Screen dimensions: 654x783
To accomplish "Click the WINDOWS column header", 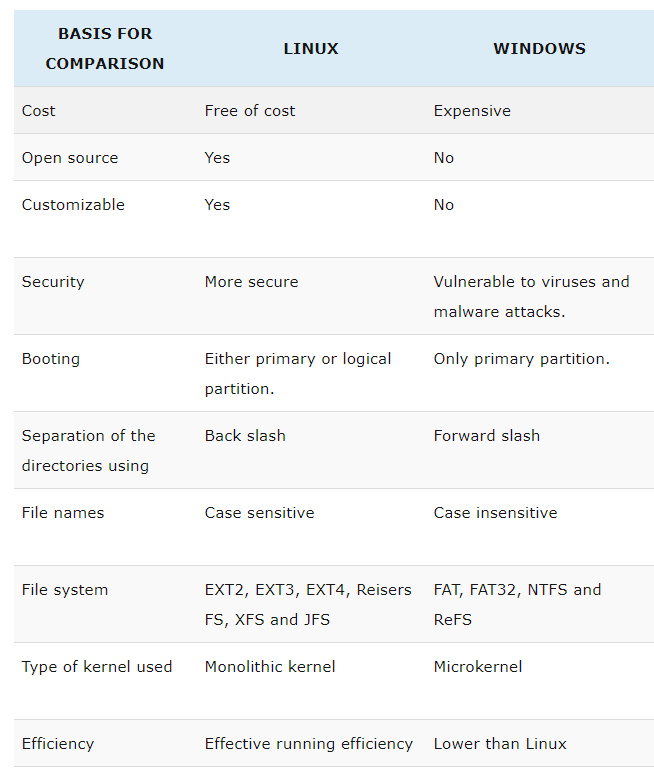I will pyautogui.click(x=539, y=48).
